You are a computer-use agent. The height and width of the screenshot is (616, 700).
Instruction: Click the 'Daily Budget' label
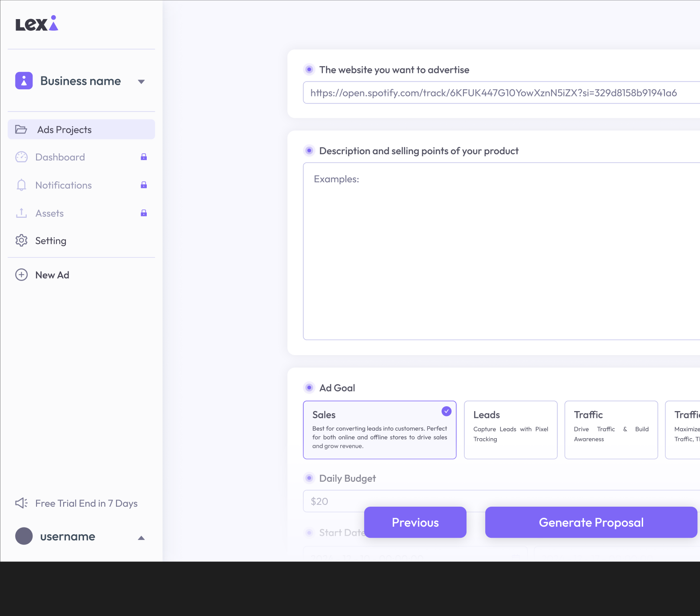347,478
